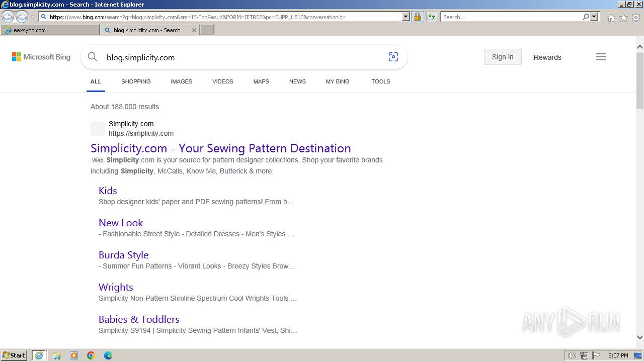Open the recent pages dropdown arrow
Viewport: 644px width, 362px height.
click(x=33, y=17)
